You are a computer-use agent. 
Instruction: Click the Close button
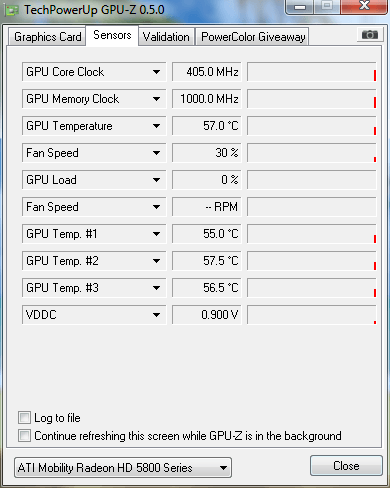(346, 466)
